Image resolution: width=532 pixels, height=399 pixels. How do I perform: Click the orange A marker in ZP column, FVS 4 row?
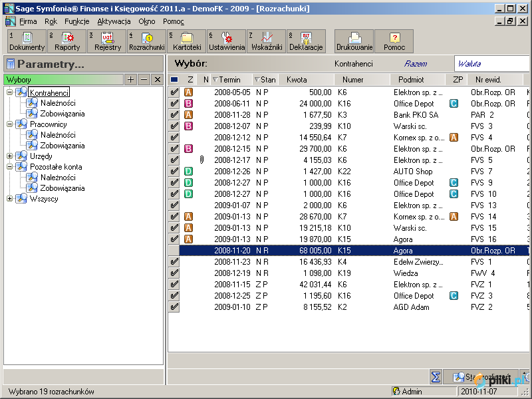[x=454, y=138]
